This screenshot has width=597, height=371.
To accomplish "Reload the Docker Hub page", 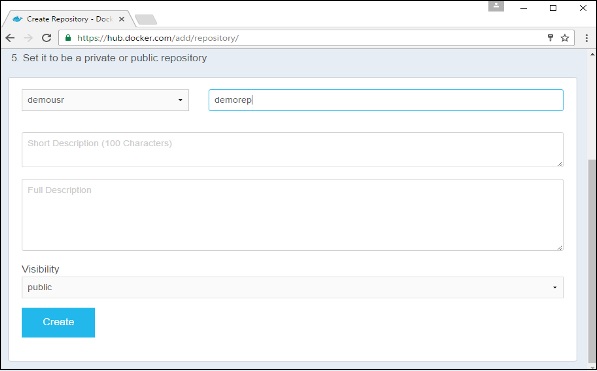I will (x=46, y=38).
